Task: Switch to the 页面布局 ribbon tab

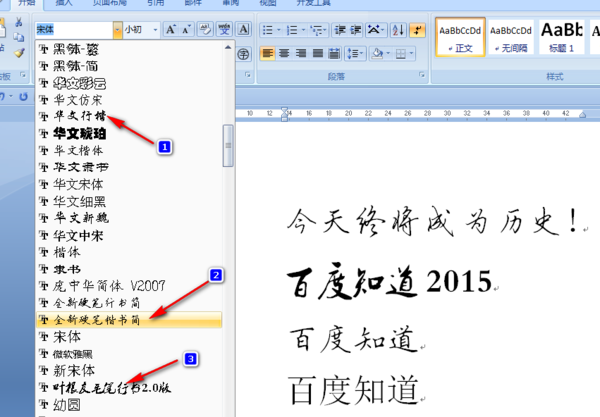Action: [110, 3]
